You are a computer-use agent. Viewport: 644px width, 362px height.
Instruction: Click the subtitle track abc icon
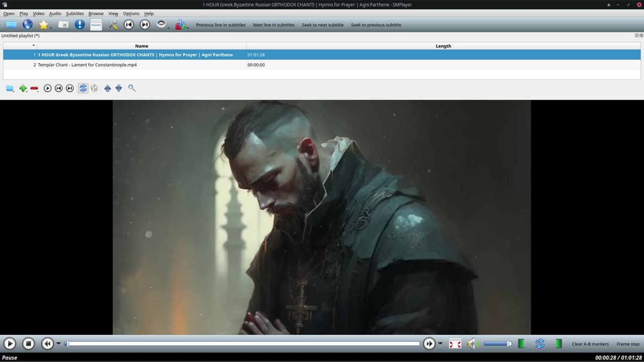pos(180,25)
